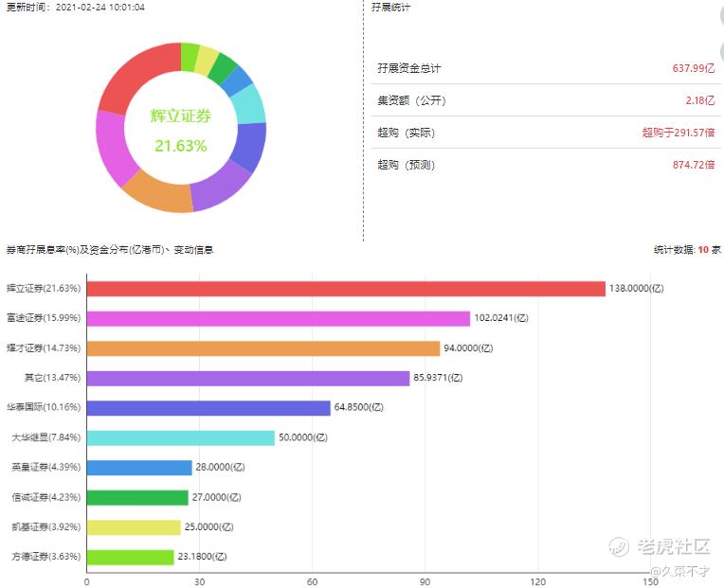724x588 pixels.
Task: Select the 耀才证券(14.73%) axis label
Action: point(44,347)
